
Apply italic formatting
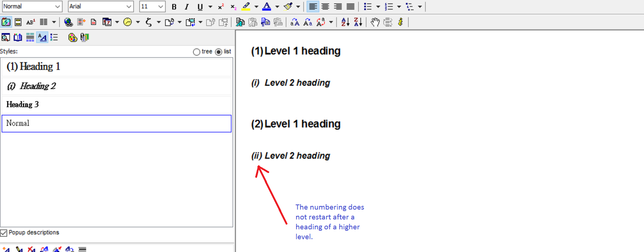point(187,7)
